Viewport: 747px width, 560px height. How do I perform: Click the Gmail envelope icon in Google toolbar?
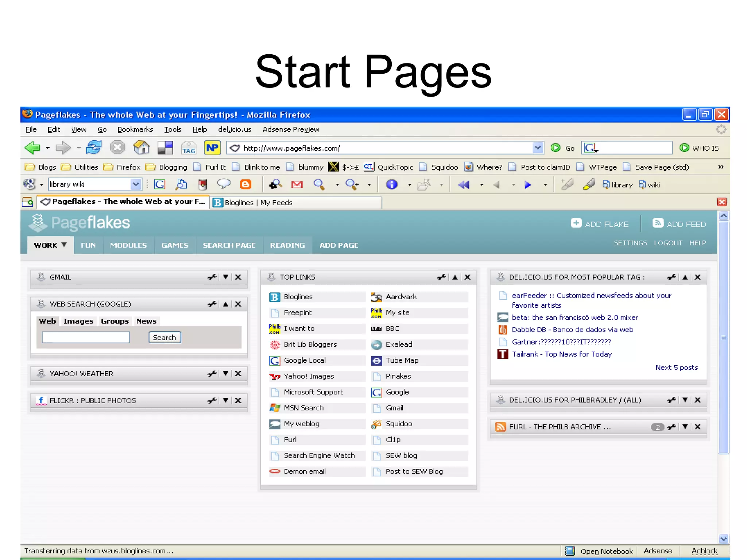click(x=297, y=184)
